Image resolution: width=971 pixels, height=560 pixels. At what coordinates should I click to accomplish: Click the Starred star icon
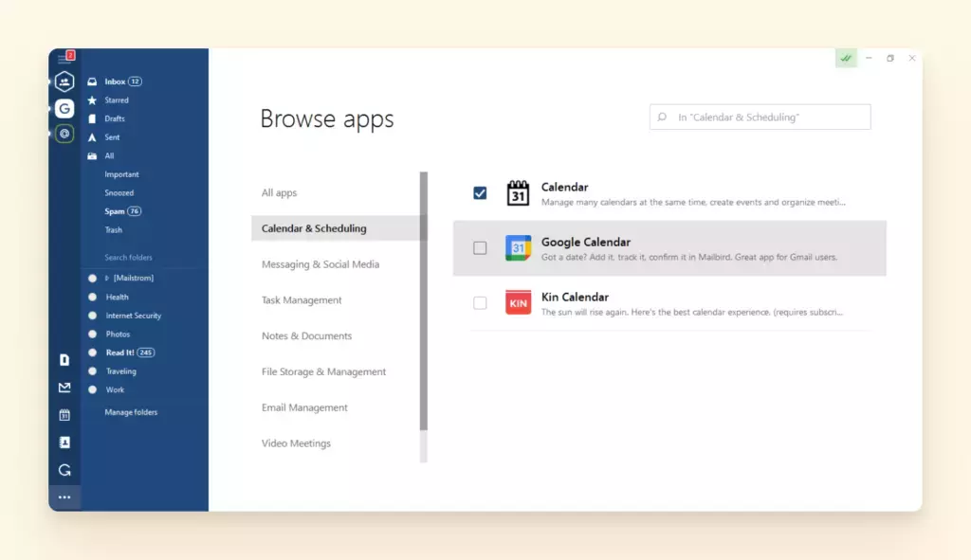tap(92, 99)
